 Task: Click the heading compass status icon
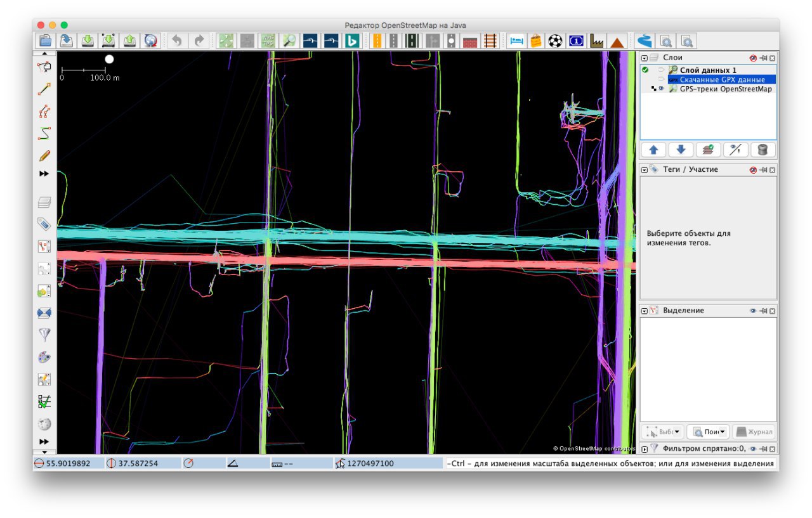(x=188, y=463)
